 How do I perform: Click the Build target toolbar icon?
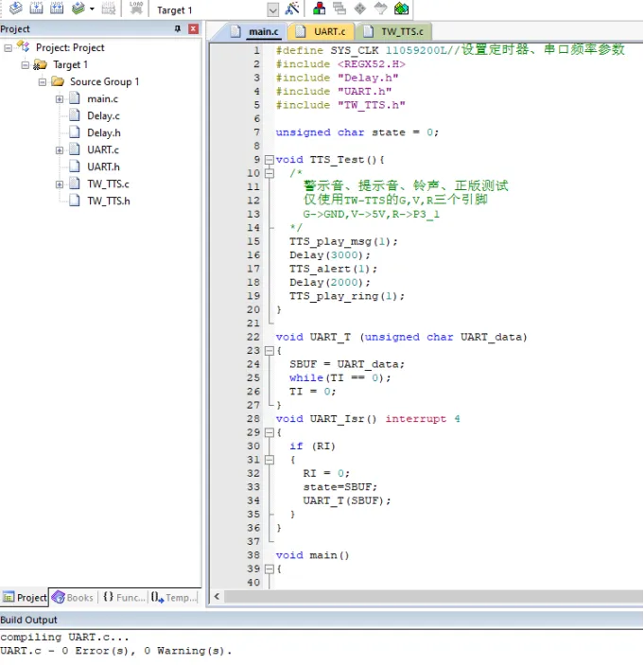[36, 9]
